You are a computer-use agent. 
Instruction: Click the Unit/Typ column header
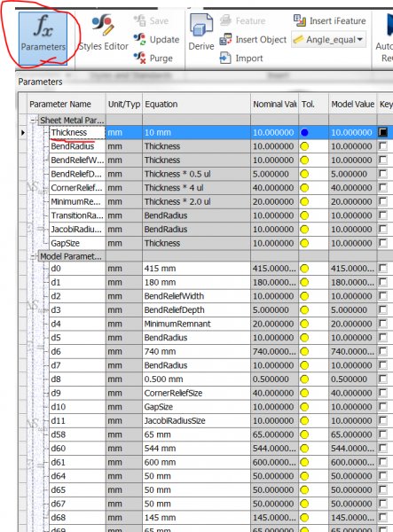124,104
